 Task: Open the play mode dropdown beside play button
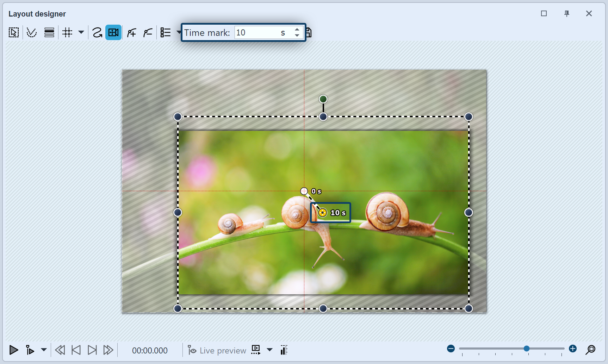[44, 350]
